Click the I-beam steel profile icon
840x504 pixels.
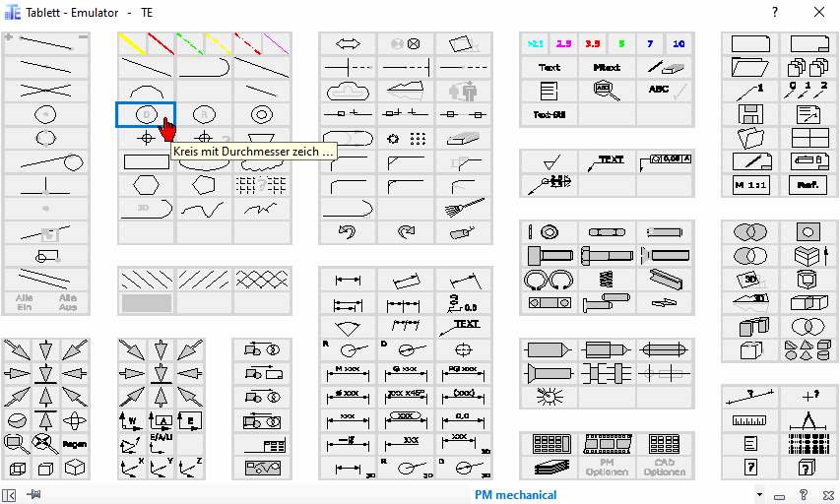[x=665, y=279]
